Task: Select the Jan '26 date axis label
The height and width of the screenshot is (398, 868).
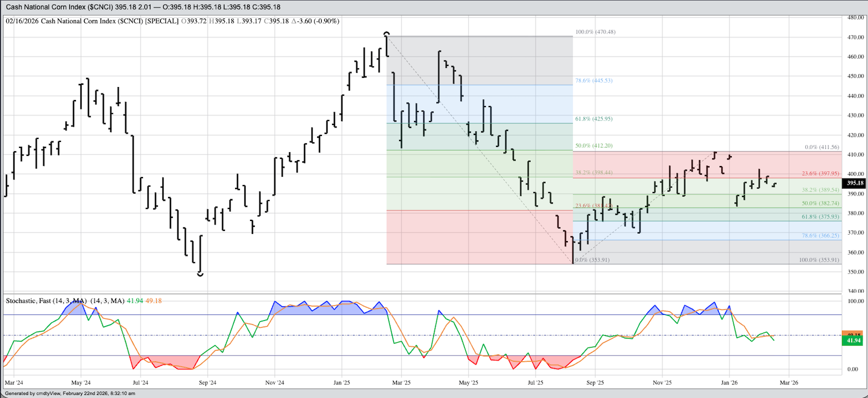Action: click(x=729, y=382)
